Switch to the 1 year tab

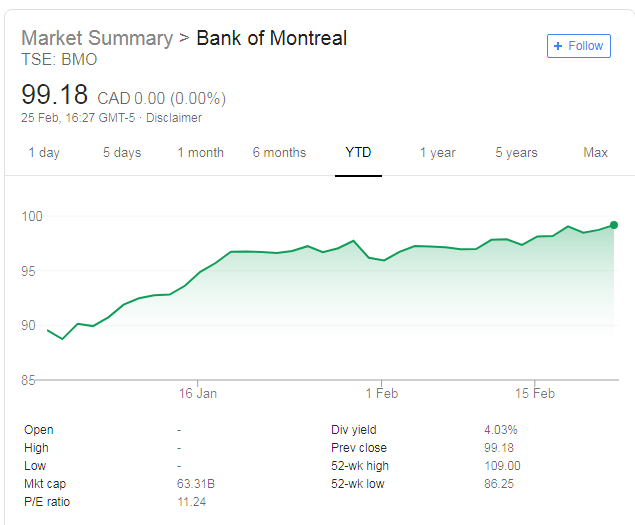pos(437,153)
